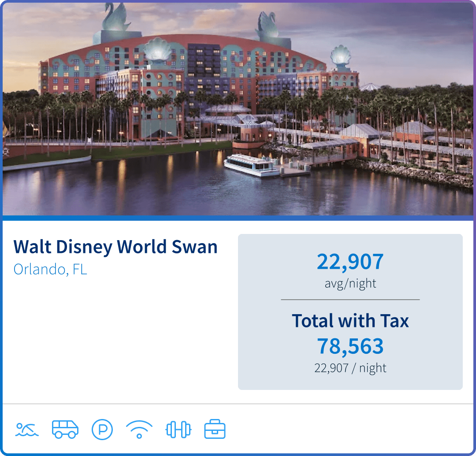Image resolution: width=476 pixels, height=456 pixels.
Task: Click the avg/night label under the price
Action: pyautogui.click(x=350, y=283)
